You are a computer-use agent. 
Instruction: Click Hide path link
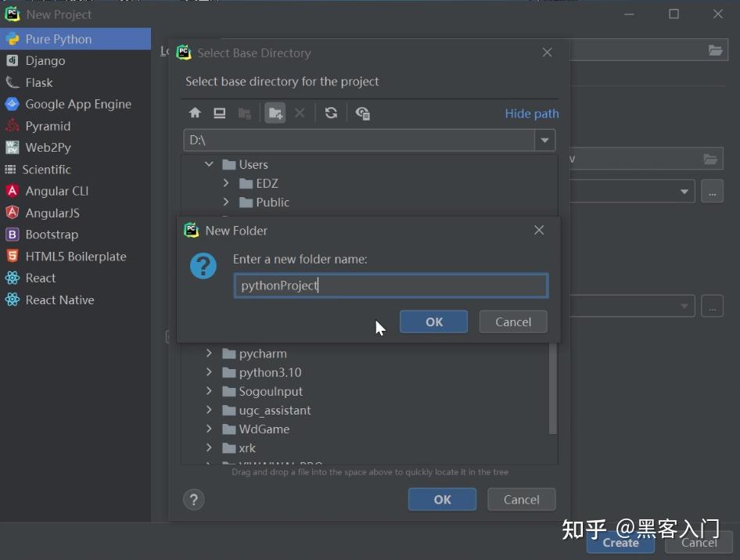pyautogui.click(x=531, y=113)
